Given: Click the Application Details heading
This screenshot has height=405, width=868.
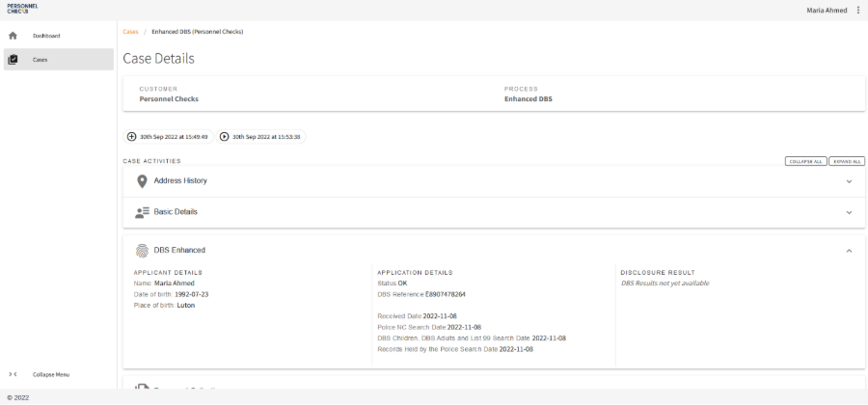Looking at the screenshot, I should [x=415, y=273].
